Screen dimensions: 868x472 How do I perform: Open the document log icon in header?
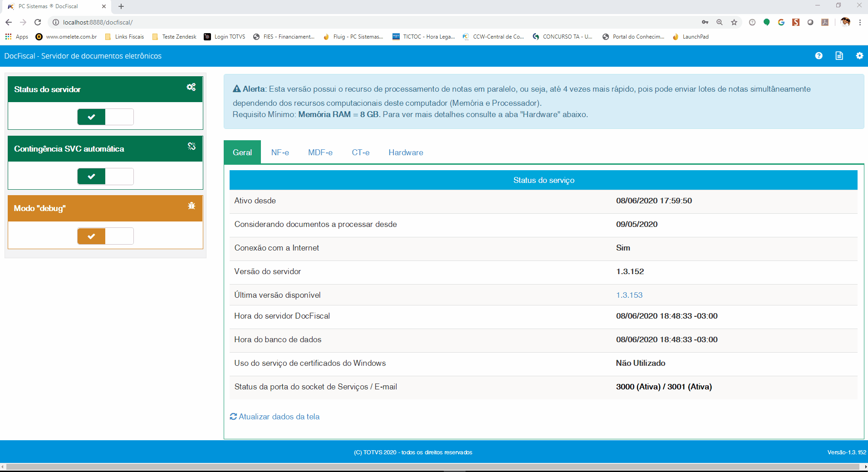839,56
